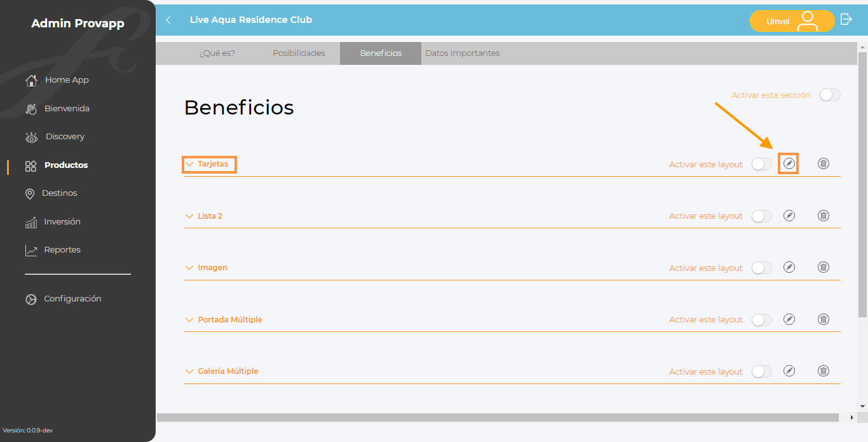The height and width of the screenshot is (442, 868).
Task: Click the Tarjetas layout label
Action: 213,164
